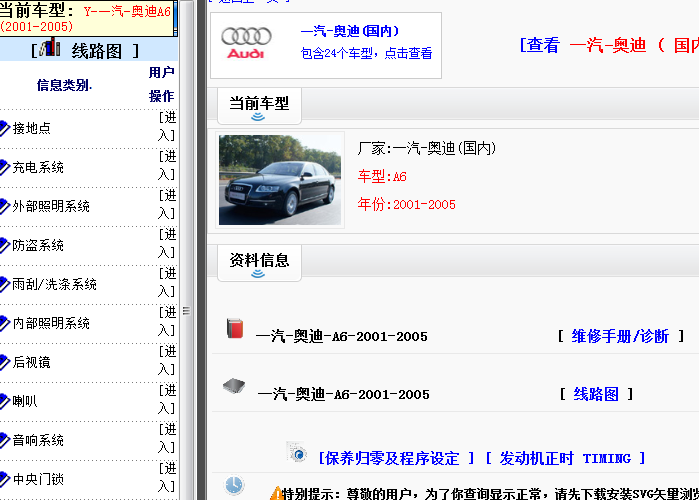Click the black Audi A6 car thumbnail
The image size is (699, 500).
coord(280,180)
